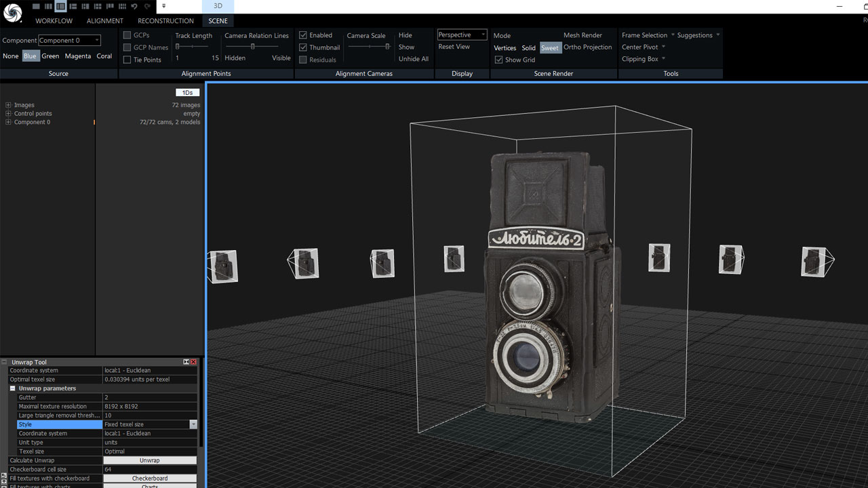Open the Suggestions dropdown arrow
Screen dimensions: 868x488
pos(718,35)
